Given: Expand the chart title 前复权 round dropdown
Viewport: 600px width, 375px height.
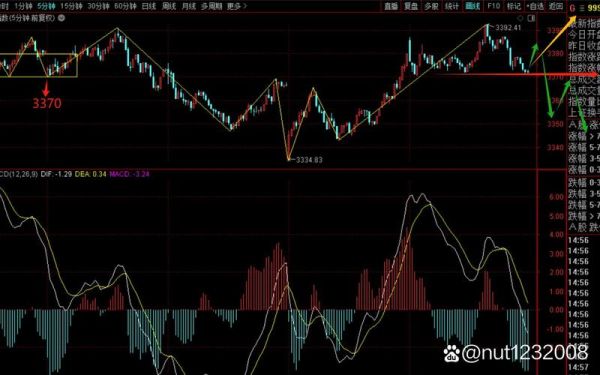Looking at the screenshot, I should (62, 18).
